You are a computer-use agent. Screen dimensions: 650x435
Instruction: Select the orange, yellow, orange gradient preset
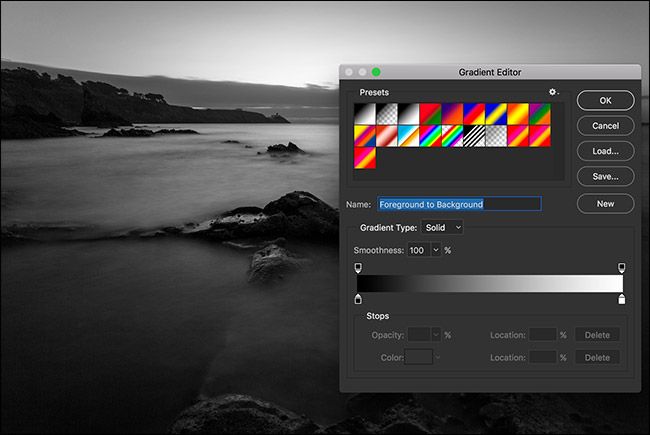click(518, 114)
